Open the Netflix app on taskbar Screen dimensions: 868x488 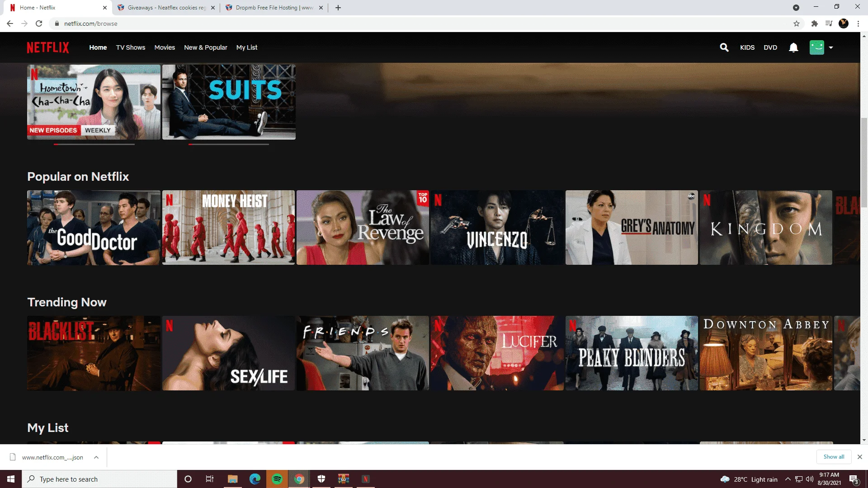click(x=366, y=479)
